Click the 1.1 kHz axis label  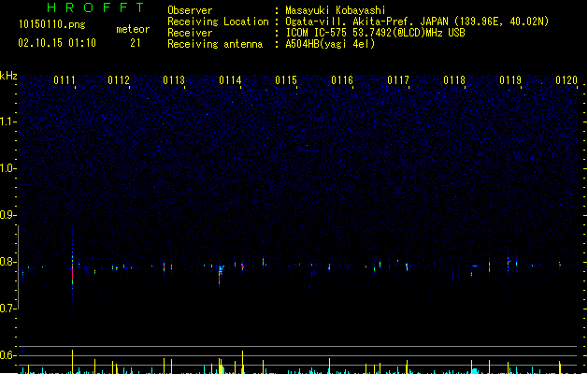(x=7, y=122)
